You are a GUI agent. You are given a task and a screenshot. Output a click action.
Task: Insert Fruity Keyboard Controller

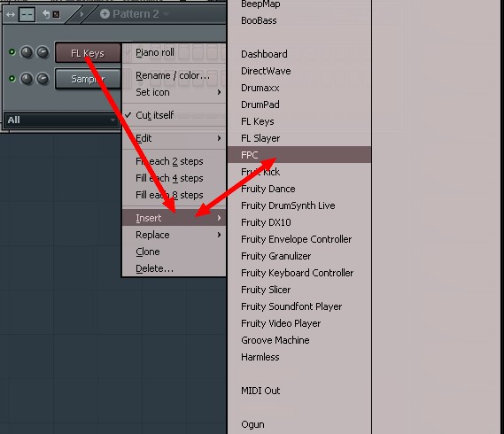tap(299, 273)
